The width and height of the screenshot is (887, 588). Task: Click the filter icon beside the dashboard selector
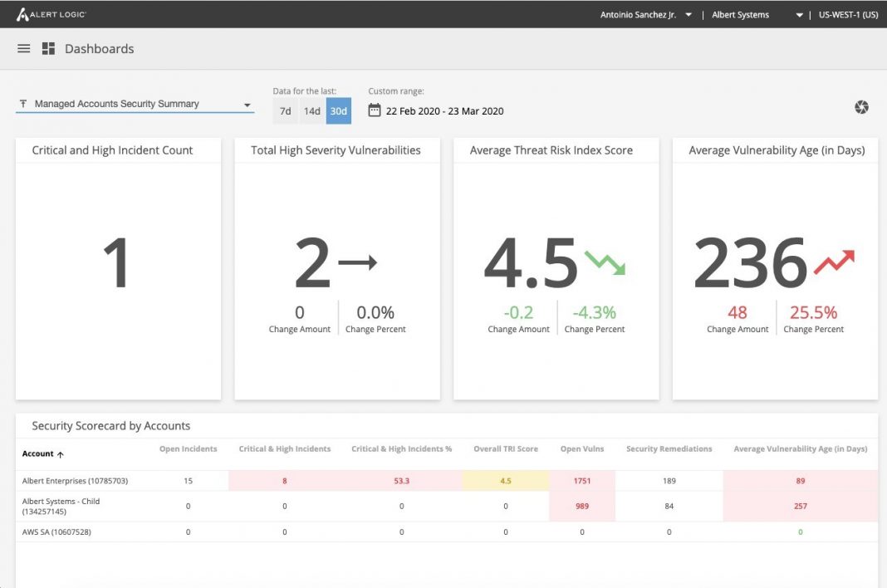[22, 103]
